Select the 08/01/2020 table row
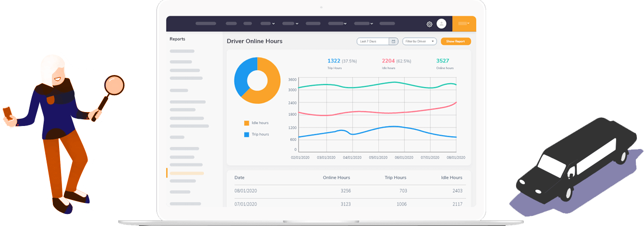 pyautogui.click(x=349, y=191)
